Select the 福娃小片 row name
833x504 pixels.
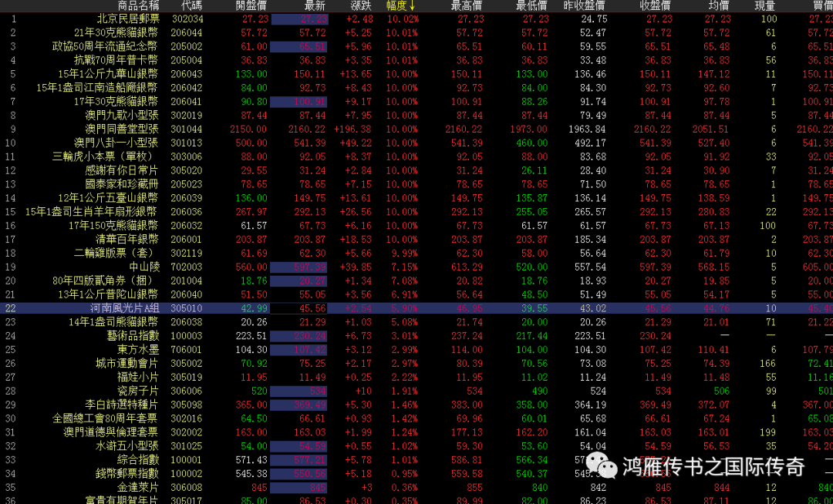click(x=138, y=377)
